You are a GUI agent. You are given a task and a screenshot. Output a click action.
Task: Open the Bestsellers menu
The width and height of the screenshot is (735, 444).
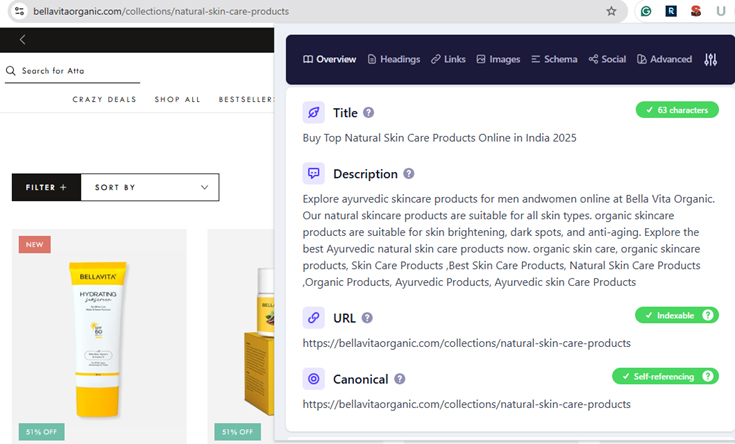click(x=246, y=99)
